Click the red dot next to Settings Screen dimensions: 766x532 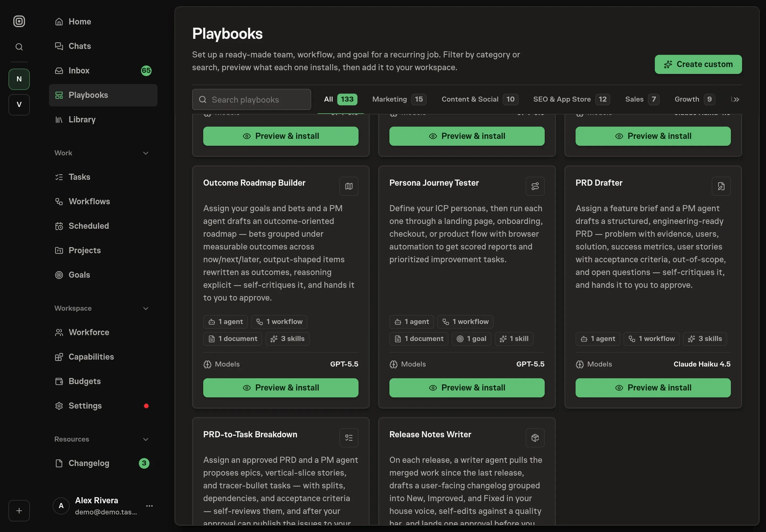pos(146,406)
